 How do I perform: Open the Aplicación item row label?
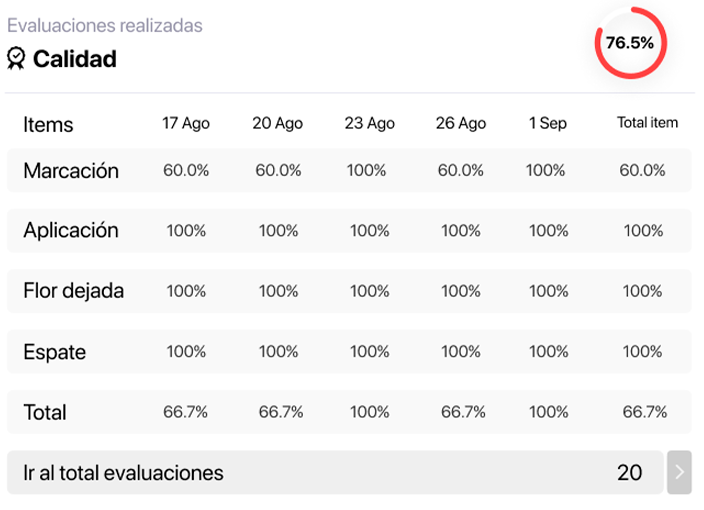click(x=71, y=230)
